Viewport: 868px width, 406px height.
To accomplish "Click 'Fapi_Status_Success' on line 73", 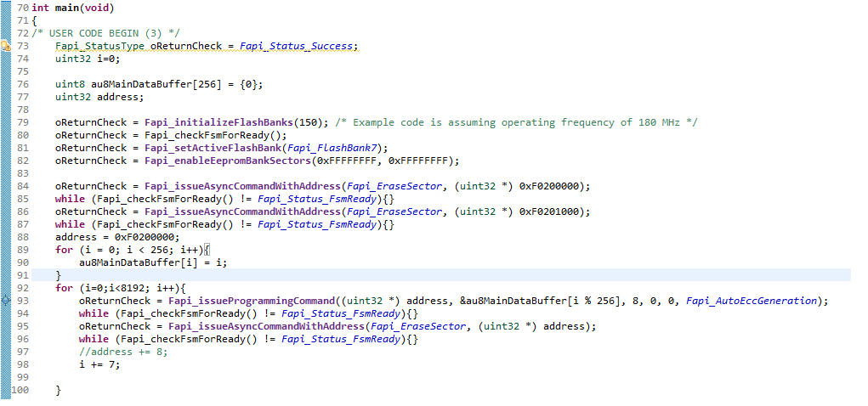I will [x=296, y=46].
